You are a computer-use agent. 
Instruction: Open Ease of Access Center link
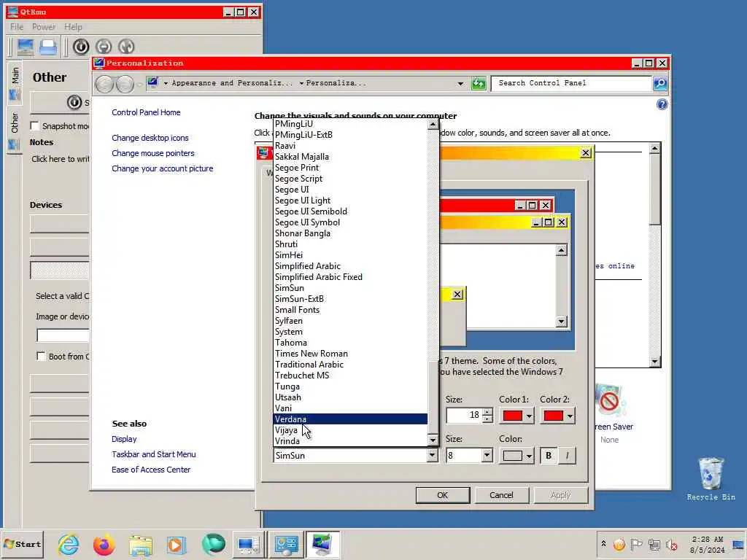151,470
